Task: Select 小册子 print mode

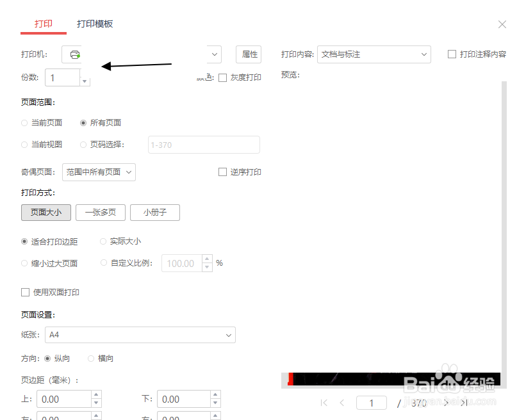Action: point(154,212)
